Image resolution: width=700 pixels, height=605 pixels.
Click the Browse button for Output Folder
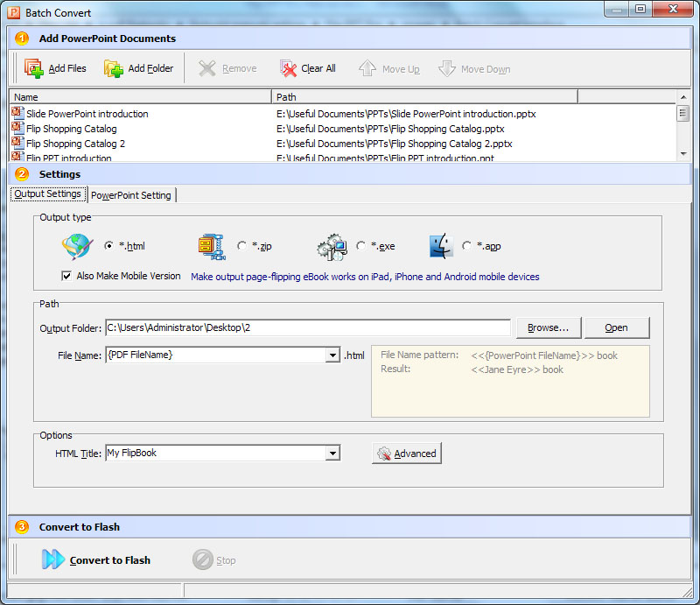coord(549,327)
